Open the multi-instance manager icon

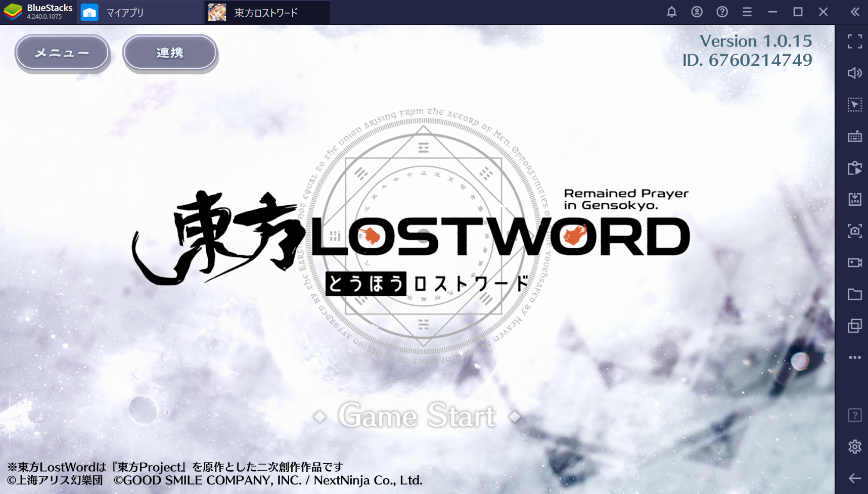(x=855, y=326)
